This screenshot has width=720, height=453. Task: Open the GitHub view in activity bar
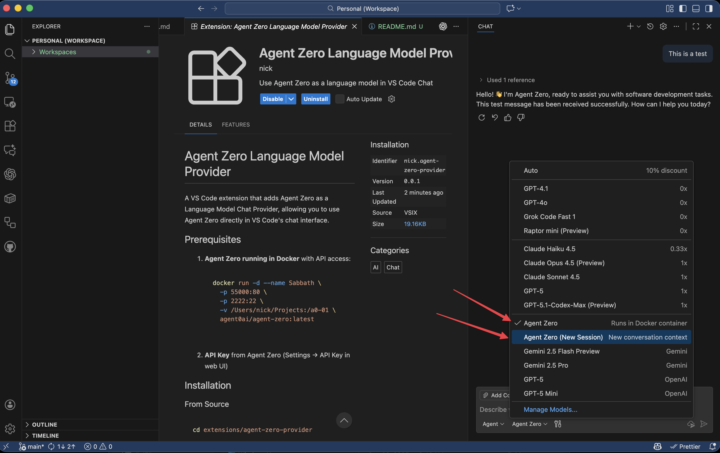click(x=10, y=247)
